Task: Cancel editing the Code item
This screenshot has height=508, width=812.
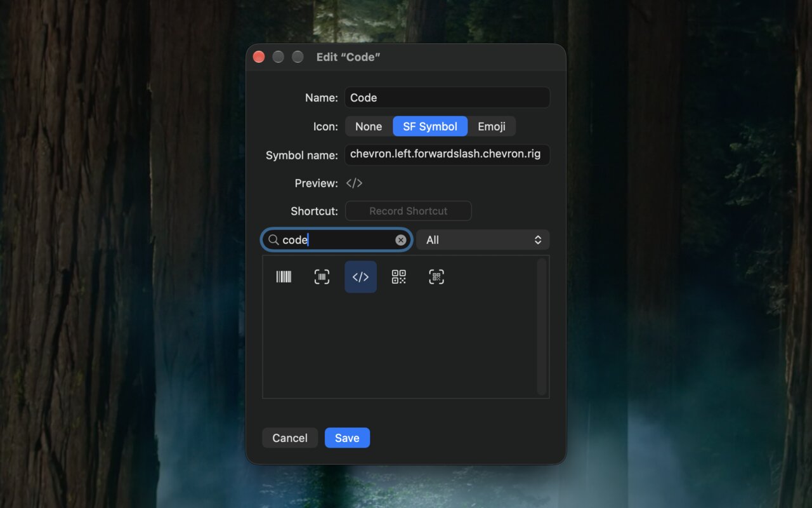Action: pyautogui.click(x=290, y=438)
